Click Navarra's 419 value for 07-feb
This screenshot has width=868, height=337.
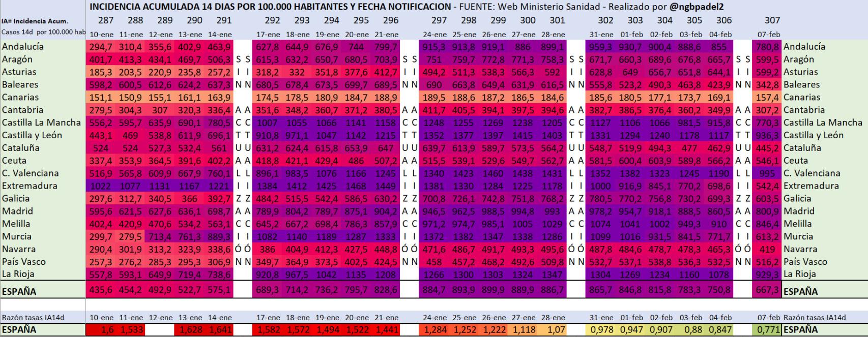(768, 249)
